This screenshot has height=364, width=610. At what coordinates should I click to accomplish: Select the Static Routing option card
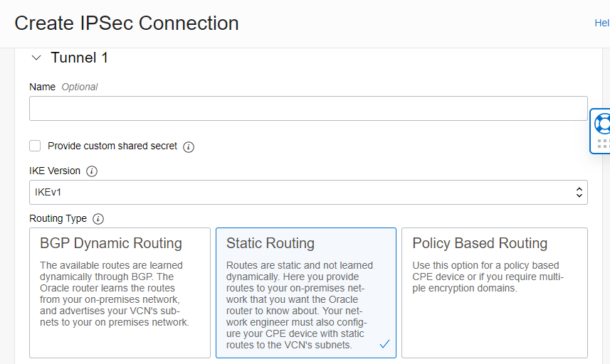306,293
